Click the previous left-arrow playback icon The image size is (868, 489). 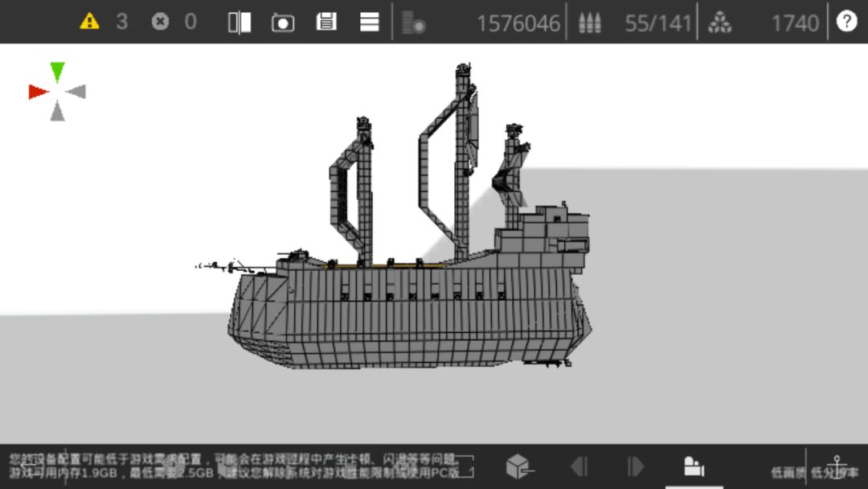(x=579, y=466)
